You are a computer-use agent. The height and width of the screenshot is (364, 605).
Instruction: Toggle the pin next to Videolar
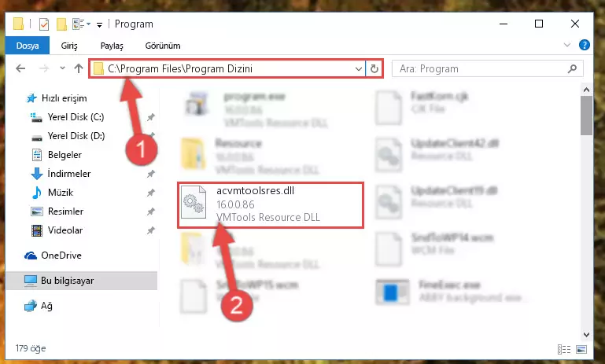tap(150, 230)
